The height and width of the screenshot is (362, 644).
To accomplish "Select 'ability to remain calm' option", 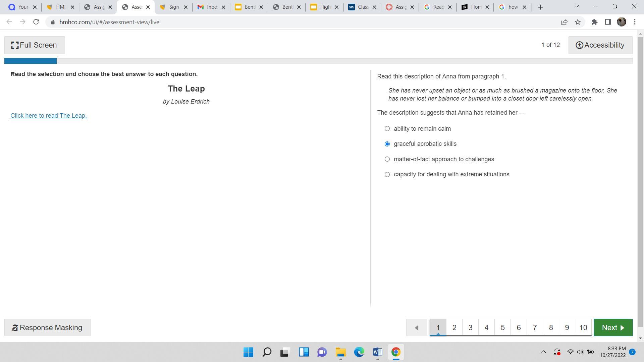I will (x=387, y=129).
